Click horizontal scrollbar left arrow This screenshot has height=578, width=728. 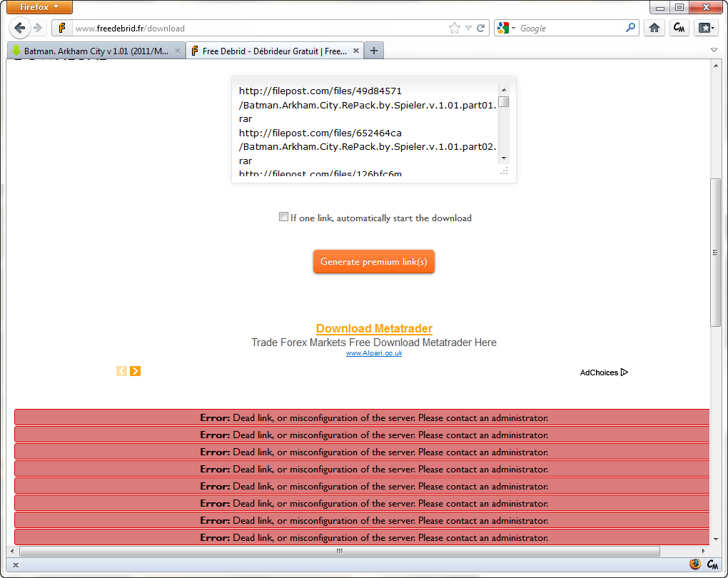pos(12,551)
